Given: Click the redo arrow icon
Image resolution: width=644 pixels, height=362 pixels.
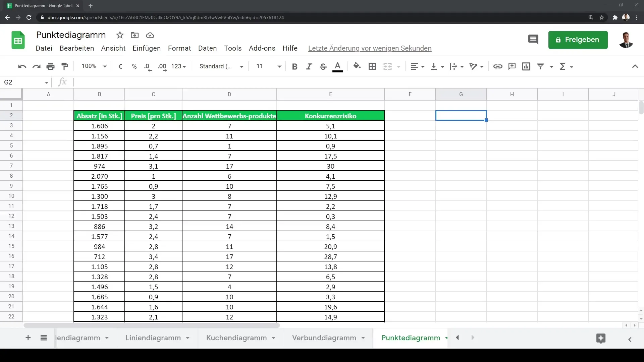Looking at the screenshot, I should tap(36, 66).
